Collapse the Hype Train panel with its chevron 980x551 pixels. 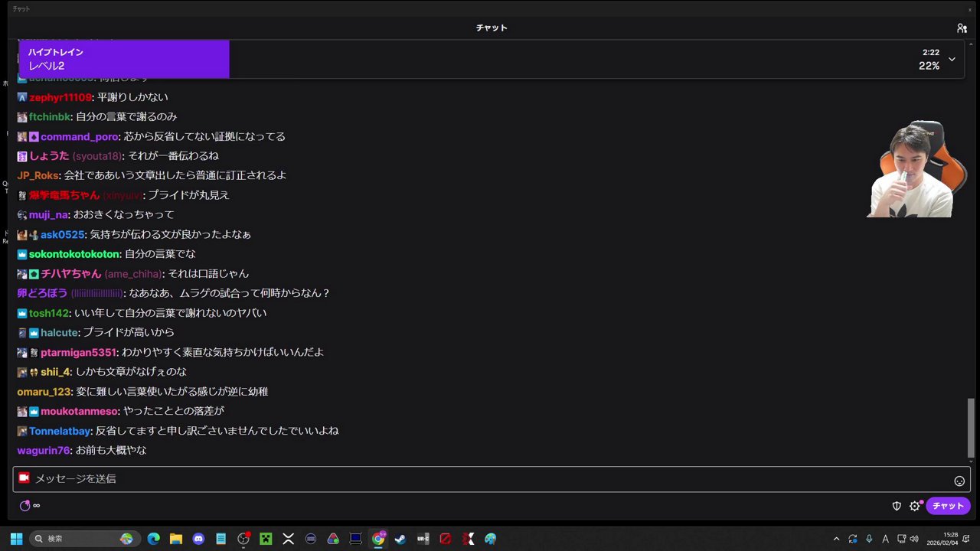coord(952,59)
